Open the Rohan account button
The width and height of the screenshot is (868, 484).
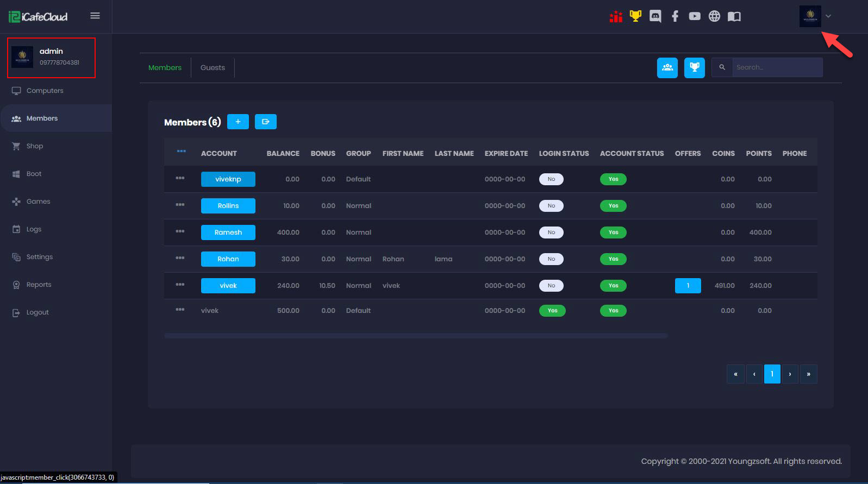pos(228,259)
